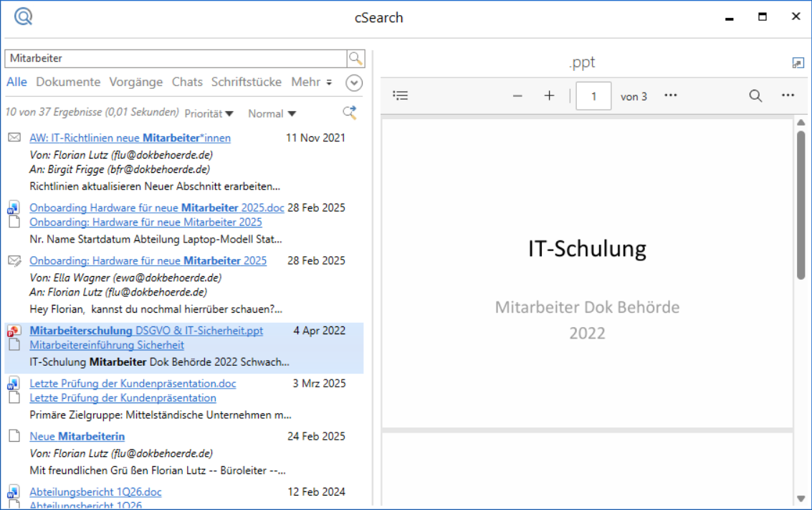
Task: Click the preview scroll down arrow
Action: coord(801,499)
